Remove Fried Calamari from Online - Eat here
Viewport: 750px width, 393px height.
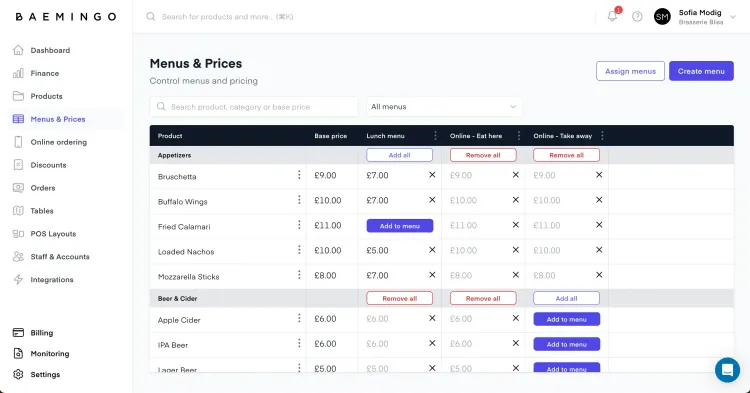(516, 225)
